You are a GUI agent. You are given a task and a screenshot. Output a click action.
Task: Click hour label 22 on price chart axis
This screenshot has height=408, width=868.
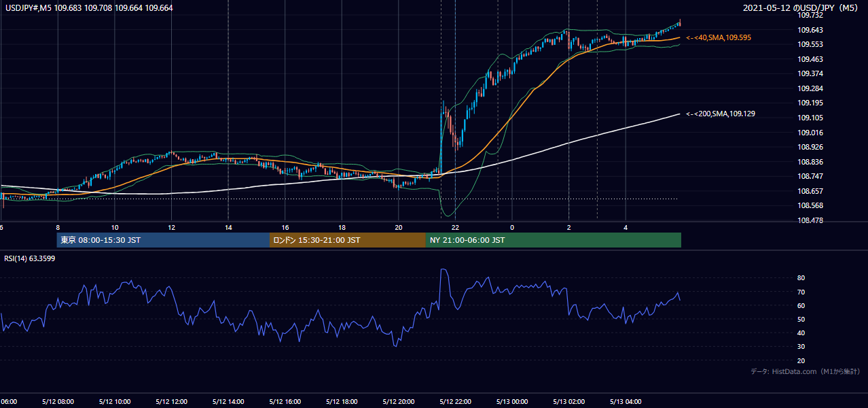[455, 228]
